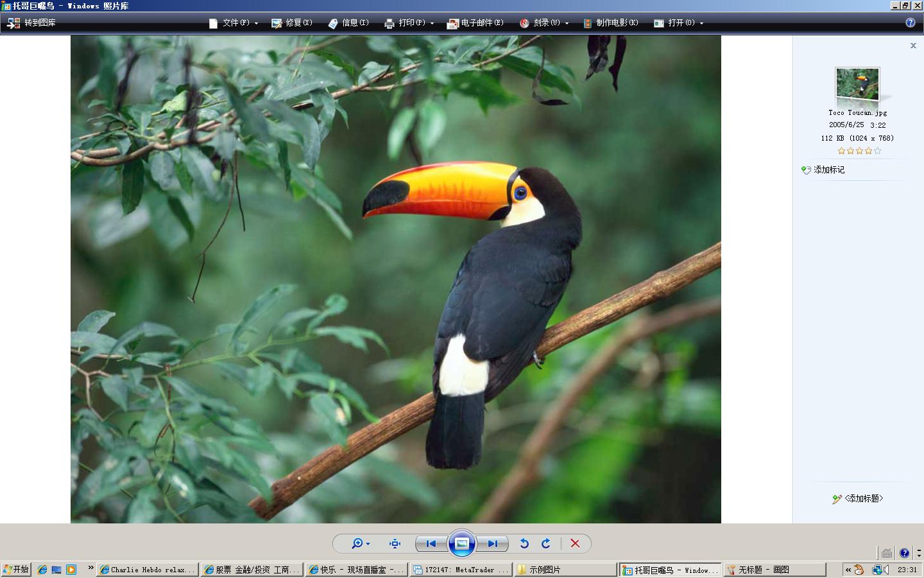Rotate the toucan photo clockwise
The image size is (924, 578).
point(546,543)
